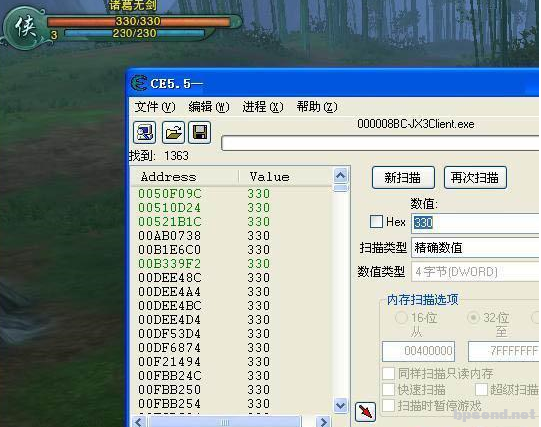Enable 超级扫描 checkbox
This screenshot has height=427, width=541.
point(481,390)
